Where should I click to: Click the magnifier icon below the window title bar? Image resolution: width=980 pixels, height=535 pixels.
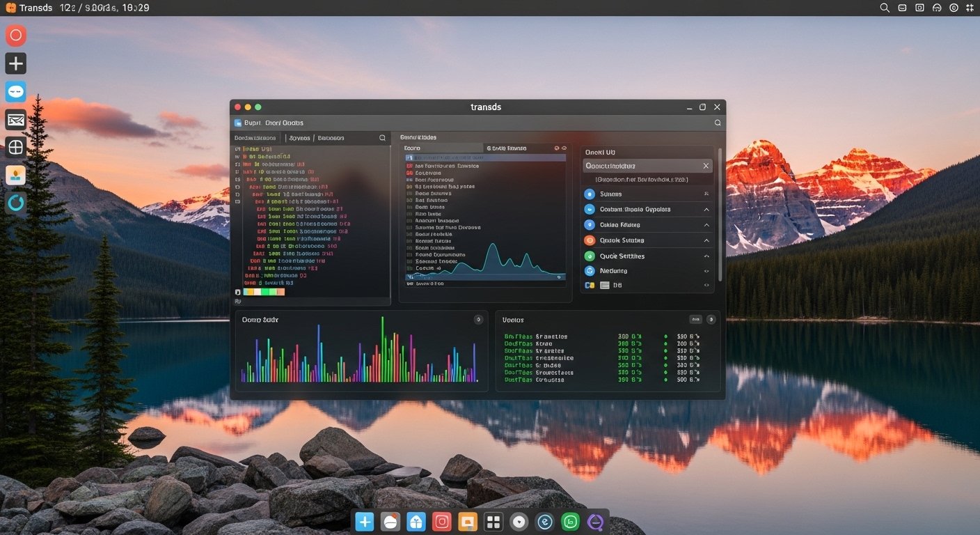pyautogui.click(x=718, y=123)
